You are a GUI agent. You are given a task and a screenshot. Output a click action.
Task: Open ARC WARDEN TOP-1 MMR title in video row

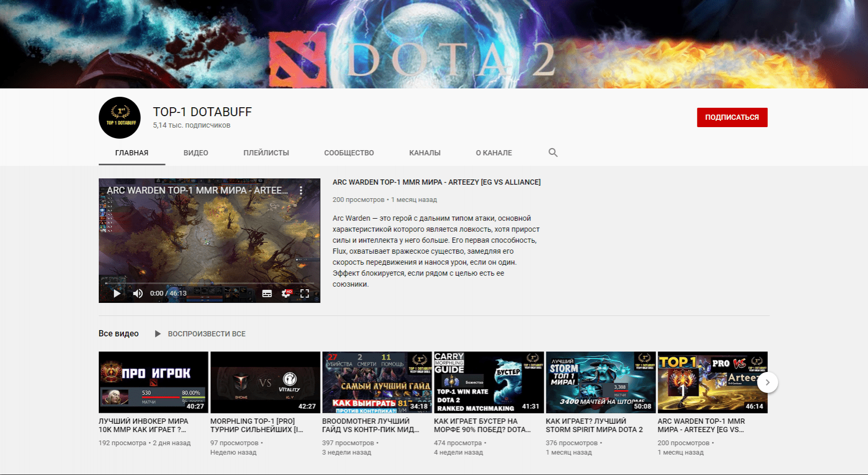click(701, 425)
